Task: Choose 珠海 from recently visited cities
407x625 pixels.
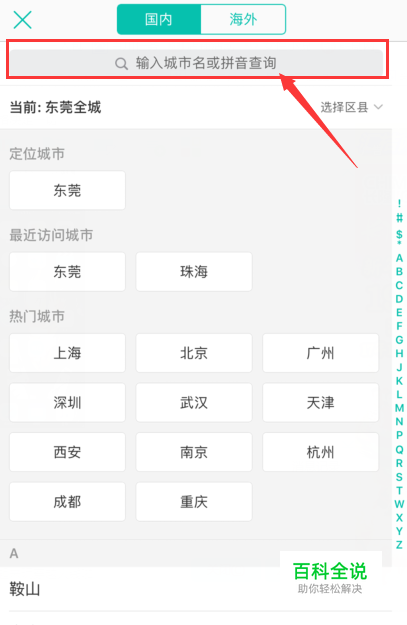Action: point(194,272)
